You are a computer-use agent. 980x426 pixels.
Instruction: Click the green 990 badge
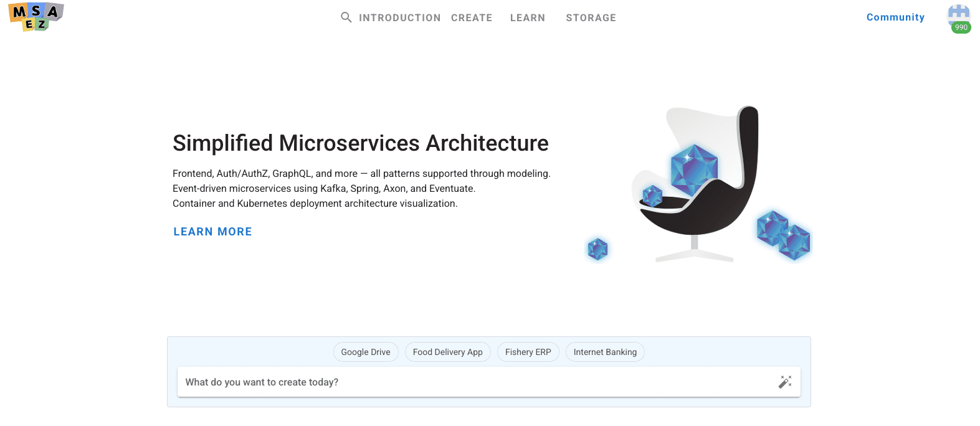[961, 27]
